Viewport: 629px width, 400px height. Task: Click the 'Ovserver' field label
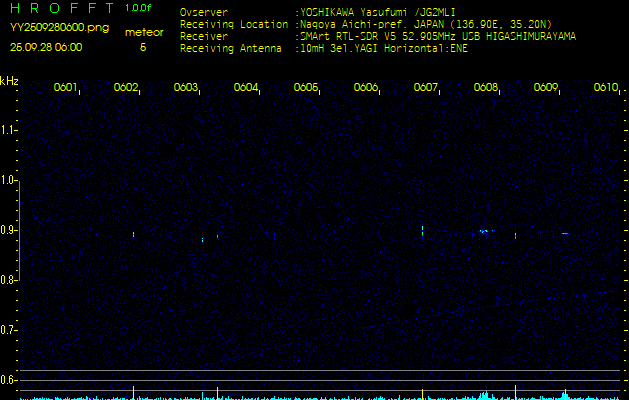[204, 12]
